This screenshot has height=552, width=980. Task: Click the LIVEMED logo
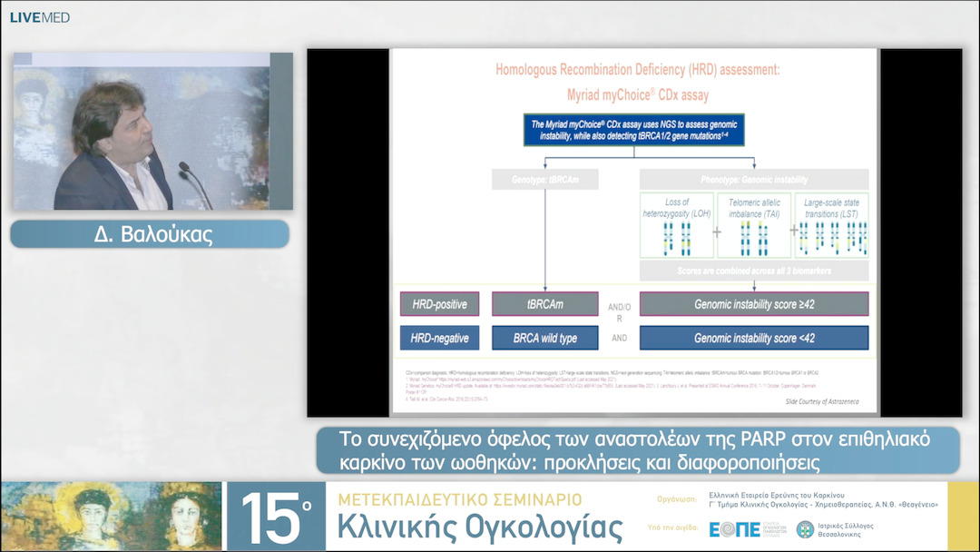pyautogui.click(x=38, y=15)
